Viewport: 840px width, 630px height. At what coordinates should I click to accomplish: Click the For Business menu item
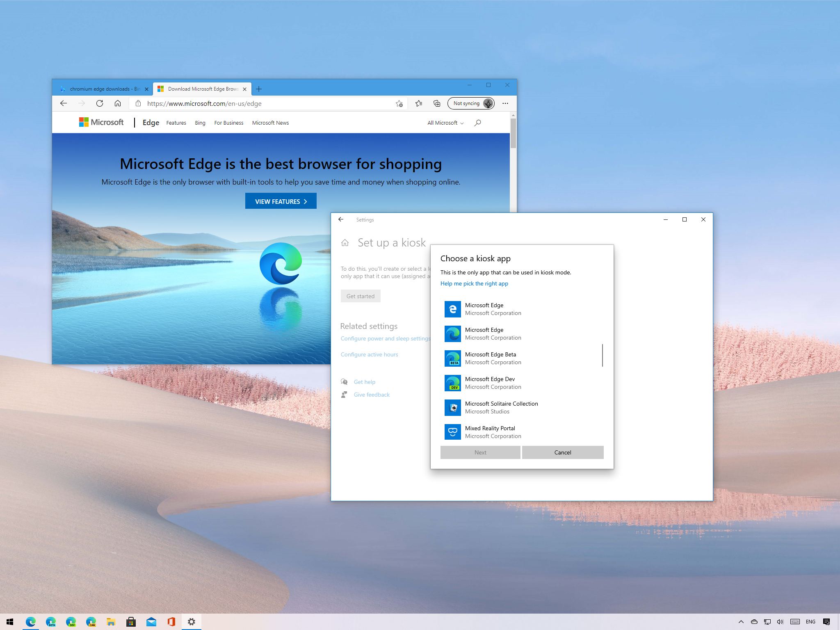click(x=228, y=122)
